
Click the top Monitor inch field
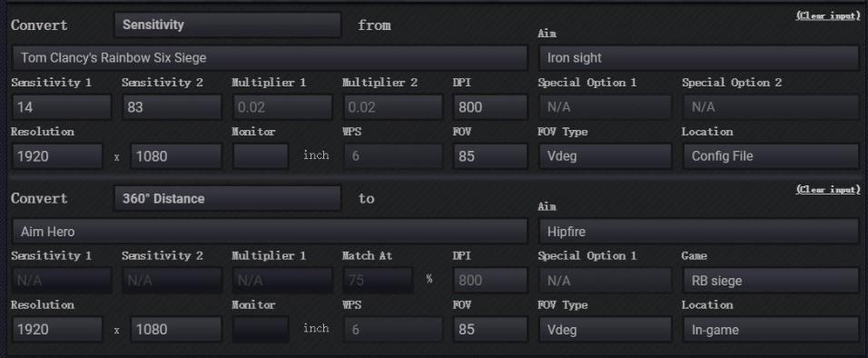(261, 156)
